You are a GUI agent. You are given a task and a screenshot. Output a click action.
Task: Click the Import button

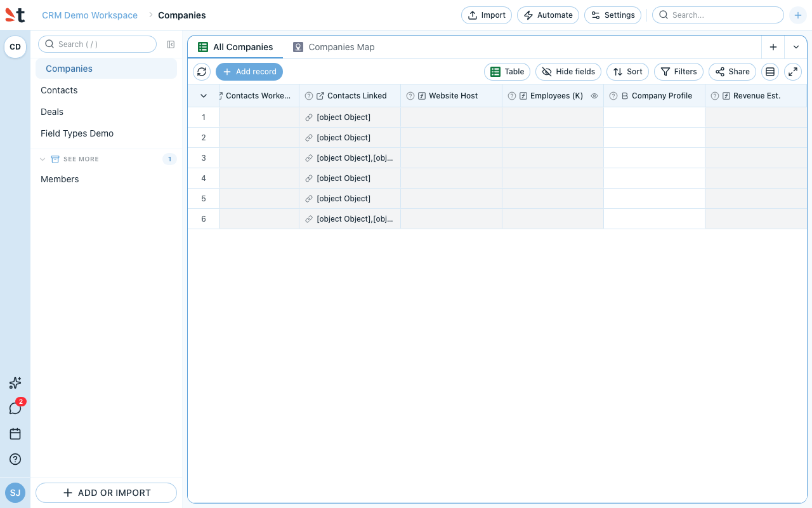pyautogui.click(x=487, y=15)
